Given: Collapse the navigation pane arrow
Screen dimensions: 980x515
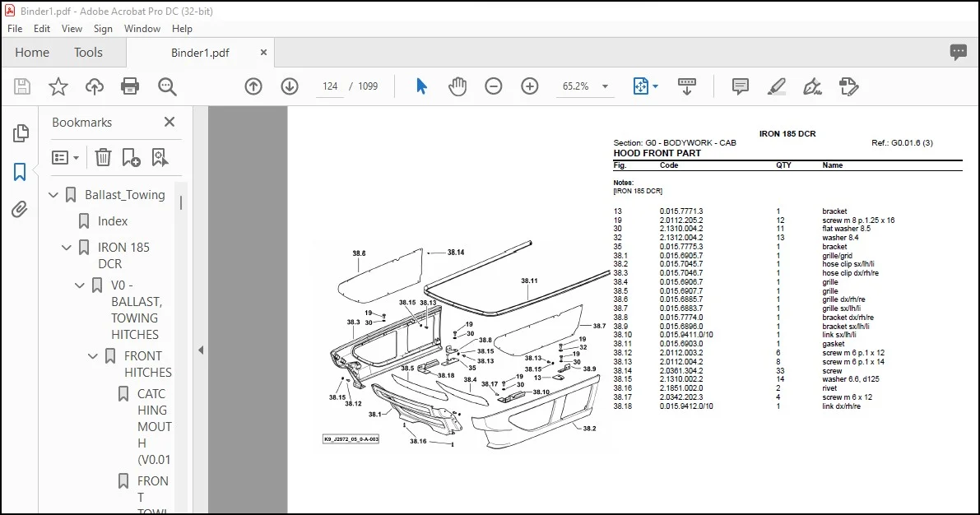Looking at the screenshot, I should 201,350.
